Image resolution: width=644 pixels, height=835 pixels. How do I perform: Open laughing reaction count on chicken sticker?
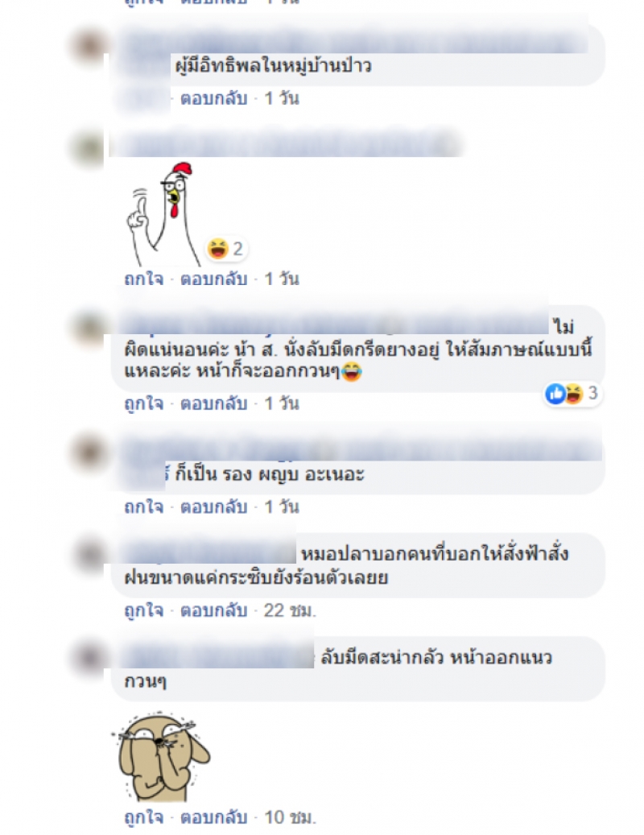(225, 249)
